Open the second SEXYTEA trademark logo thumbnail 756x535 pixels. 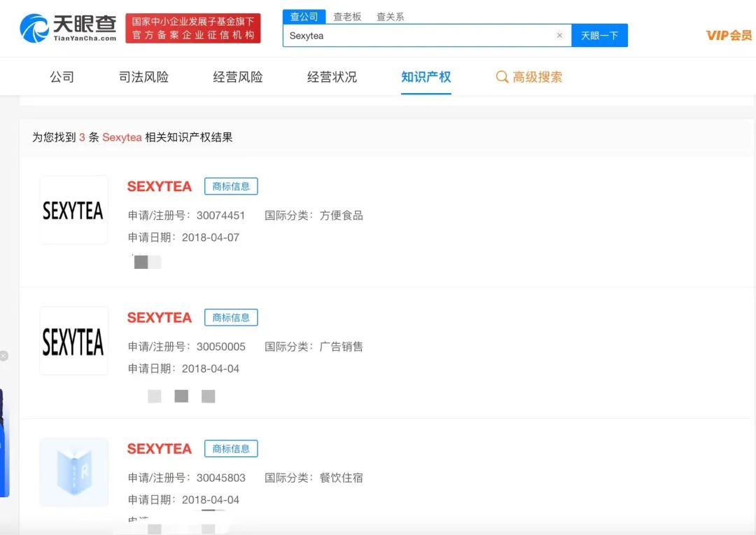tap(73, 341)
